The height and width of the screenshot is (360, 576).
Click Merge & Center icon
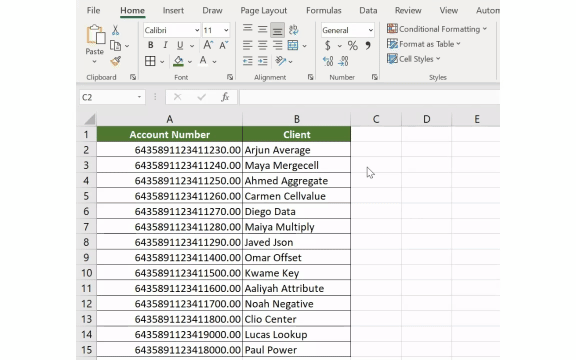click(x=293, y=45)
